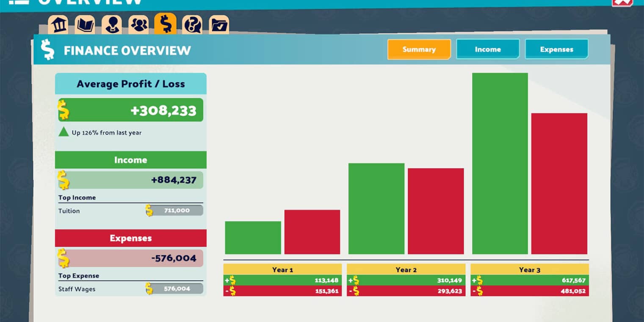644x322 pixels.
Task: Open the folder with checkmark tab
Action: [219, 25]
